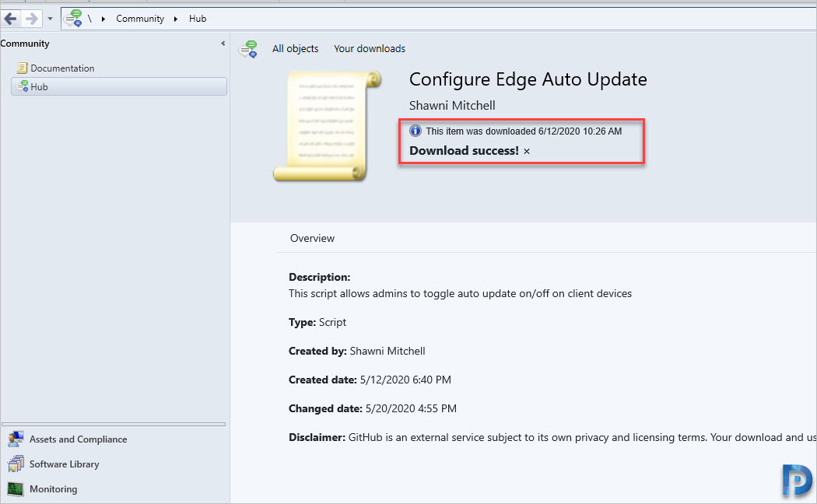817x504 pixels.
Task: Click the Configure Edge Auto Update title
Action: (528, 79)
